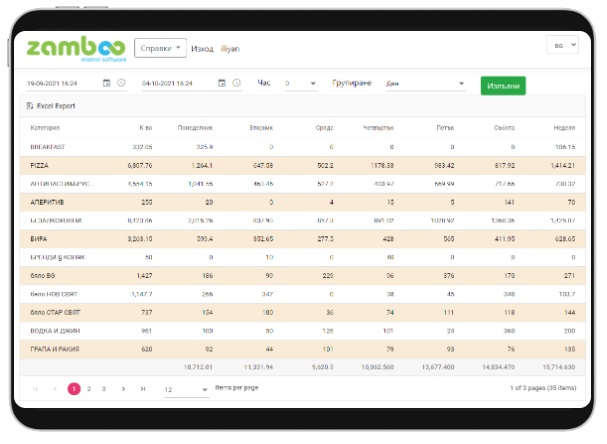Sort by Вторник column header

(261, 128)
